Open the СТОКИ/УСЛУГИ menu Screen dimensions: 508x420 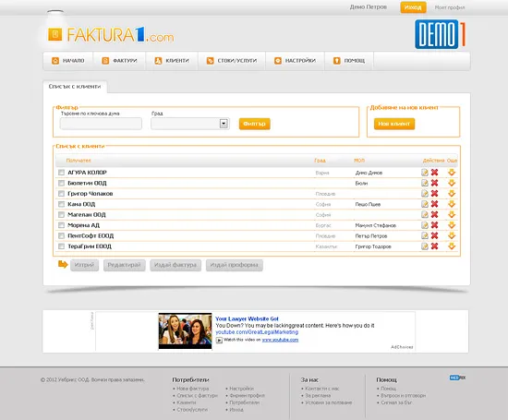click(x=232, y=61)
